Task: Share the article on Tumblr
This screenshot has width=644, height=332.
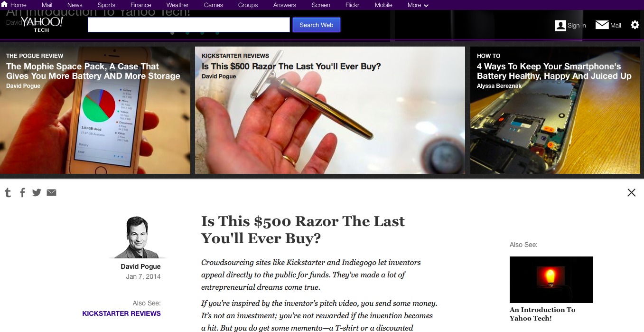Action: pyautogui.click(x=8, y=192)
